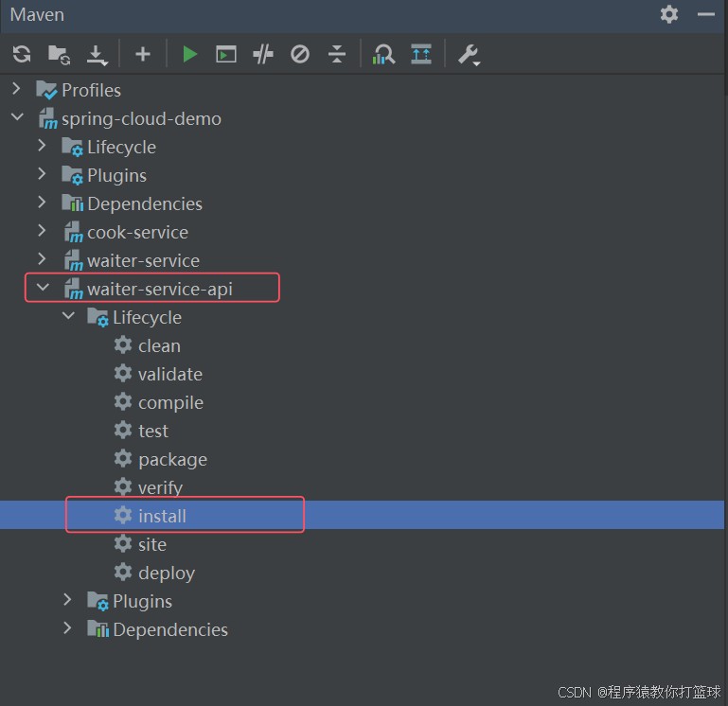Viewport: 728px width, 706px height.
Task: Collapse waiter-service-api Lifecycle folder
Action: 68,316
